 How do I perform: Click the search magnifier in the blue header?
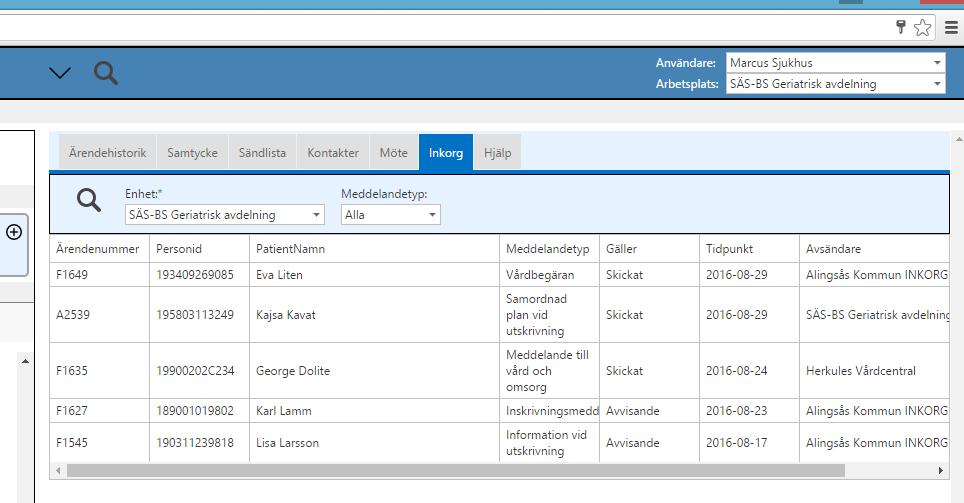(x=106, y=73)
